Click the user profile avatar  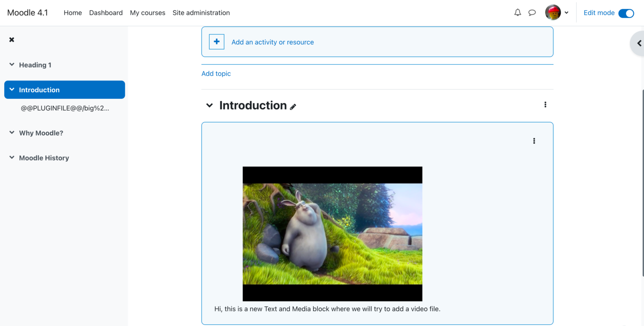(x=552, y=12)
